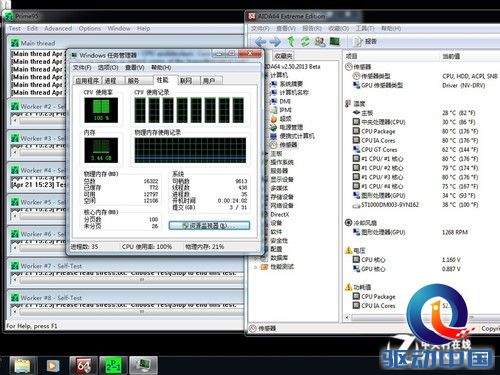This screenshot has width=500, height=375.
Task: Switch to Task Manager taskbar icon
Action: 144,366
